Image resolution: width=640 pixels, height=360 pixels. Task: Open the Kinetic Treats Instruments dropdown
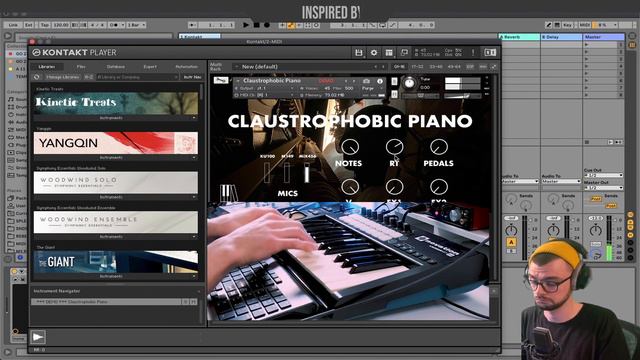pyautogui.click(x=116, y=118)
